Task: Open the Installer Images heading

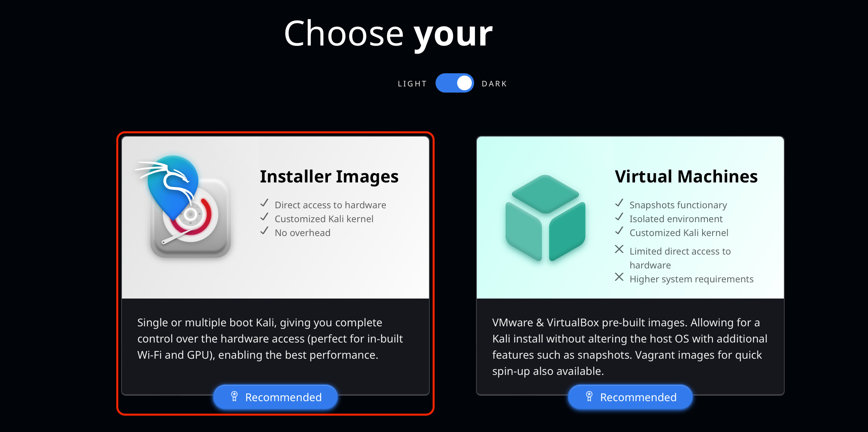Action: point(329,177)
